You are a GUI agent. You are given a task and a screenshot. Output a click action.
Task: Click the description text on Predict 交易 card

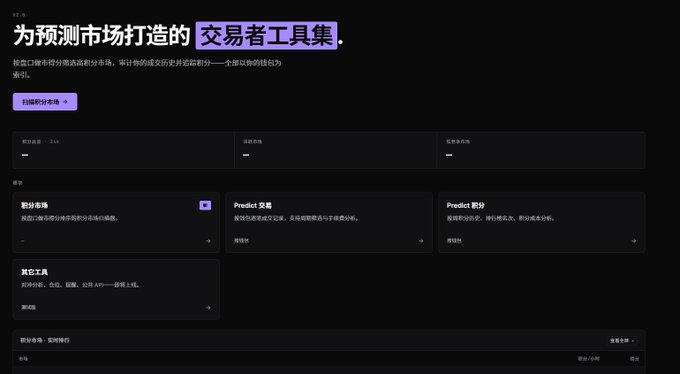[297, 218]
